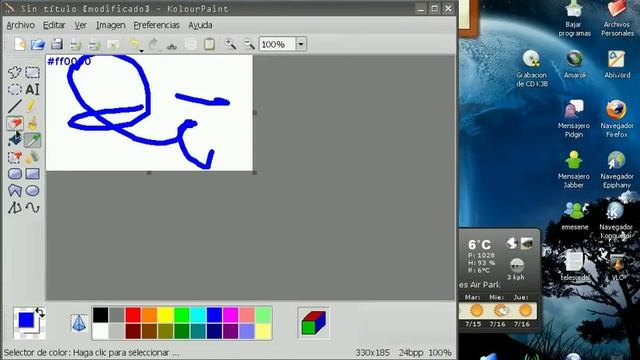
Task: Select the Curve tool
Action: tap(33, 208)
